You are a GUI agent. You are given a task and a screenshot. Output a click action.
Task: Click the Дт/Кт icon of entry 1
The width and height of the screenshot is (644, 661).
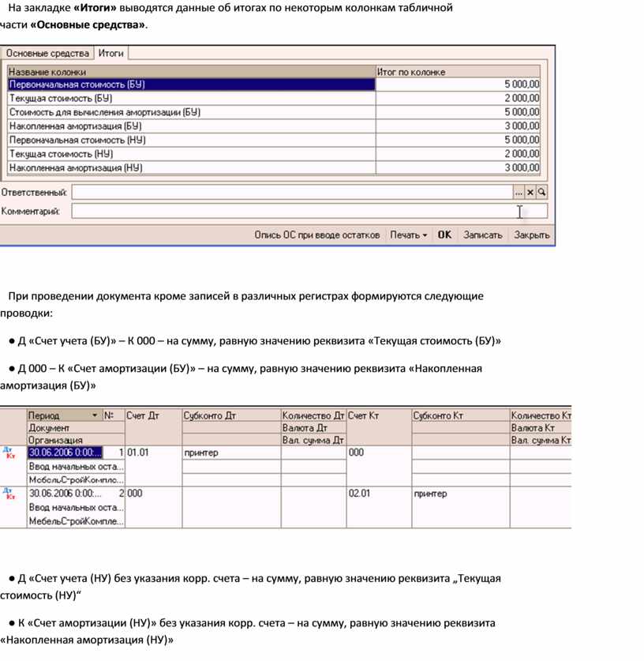(10, 453)
